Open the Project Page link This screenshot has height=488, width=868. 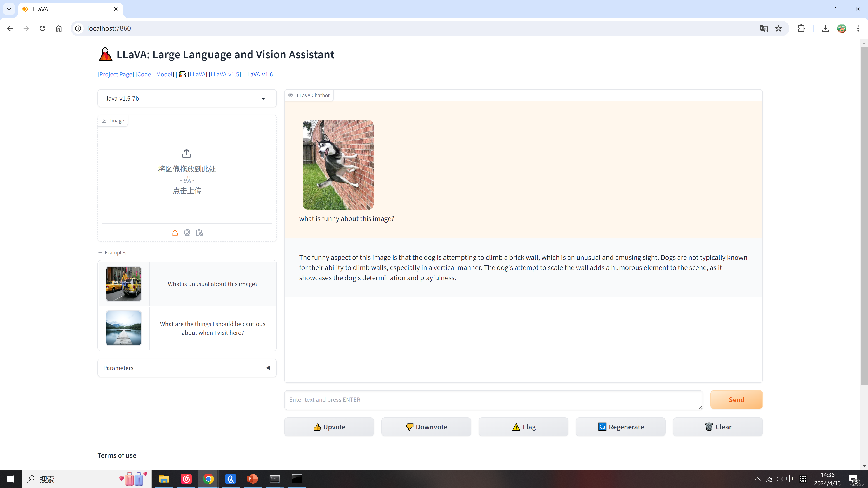click(x=116, y=74)
